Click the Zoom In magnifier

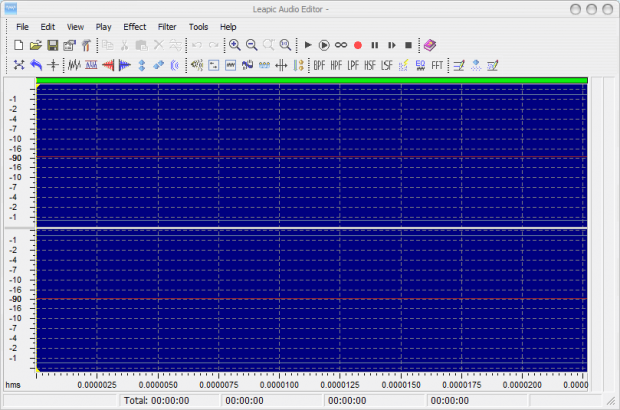234,45
